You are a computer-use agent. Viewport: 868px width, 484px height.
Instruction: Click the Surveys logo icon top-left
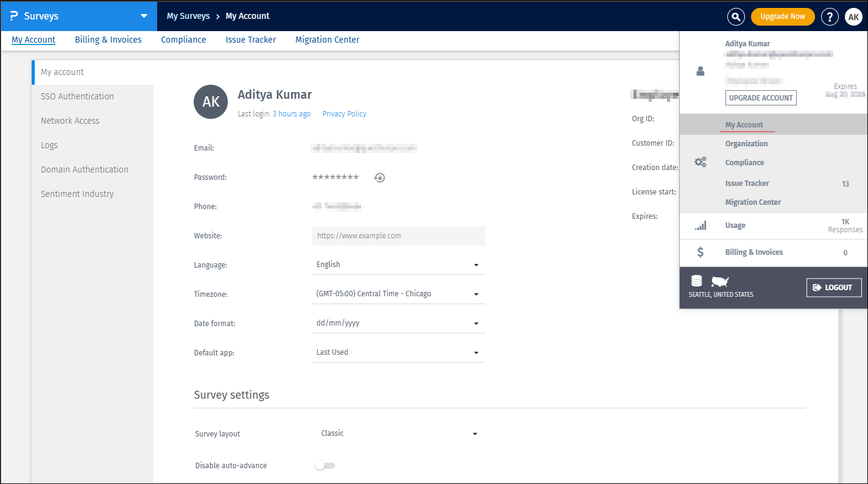point(13,16)
